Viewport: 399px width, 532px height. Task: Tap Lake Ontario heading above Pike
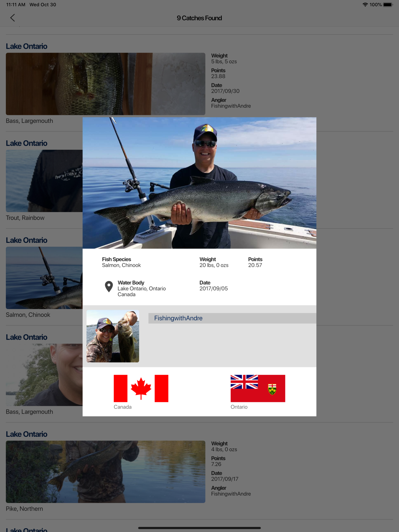point(27,434)
